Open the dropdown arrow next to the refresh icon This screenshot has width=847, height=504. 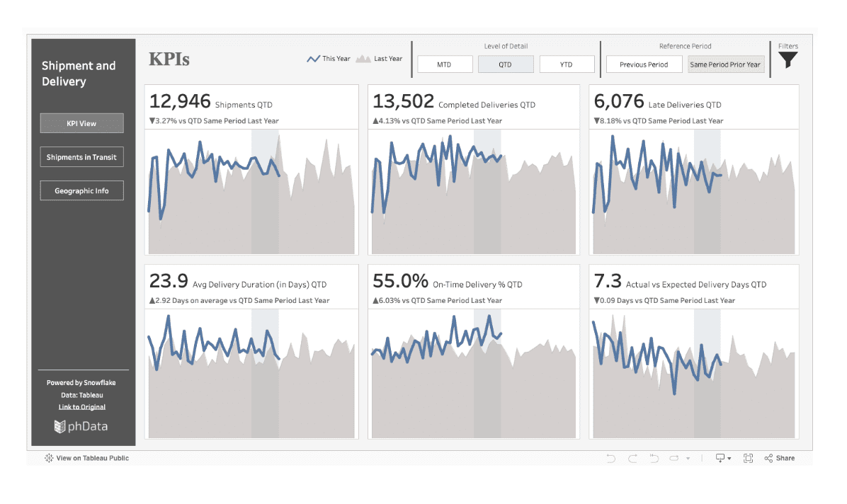coord(688,459)
